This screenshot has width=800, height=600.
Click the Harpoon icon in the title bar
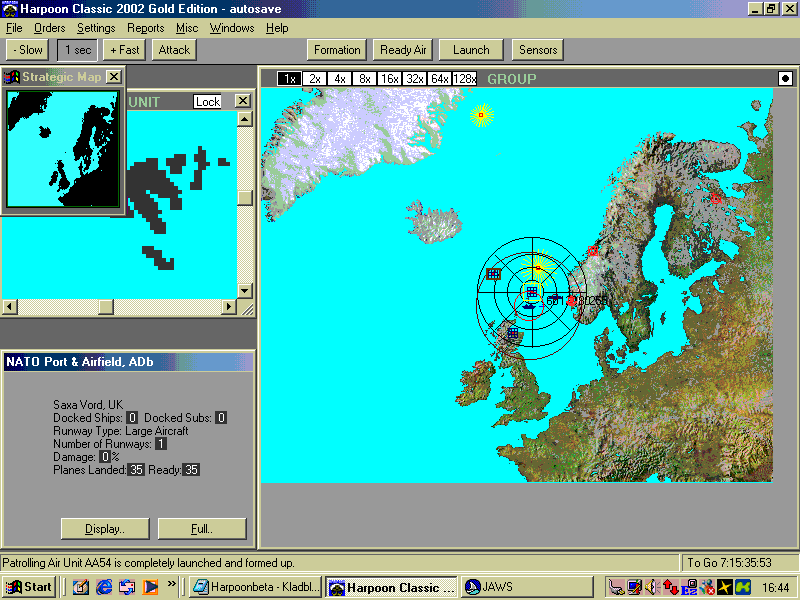point(10,9)
